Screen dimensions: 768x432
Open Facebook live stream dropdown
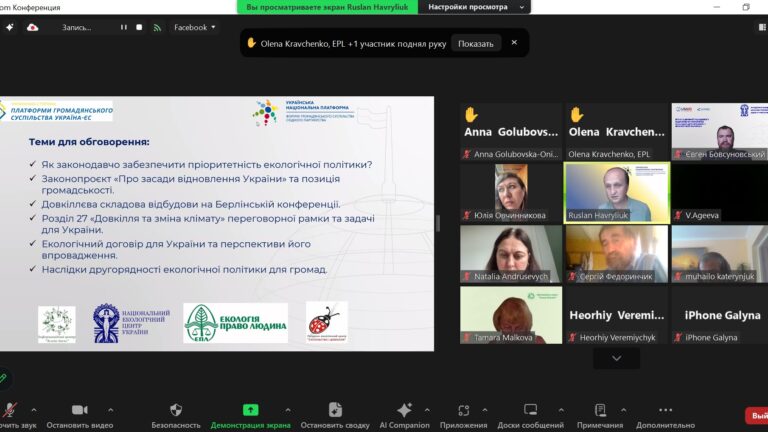point(195,27)
